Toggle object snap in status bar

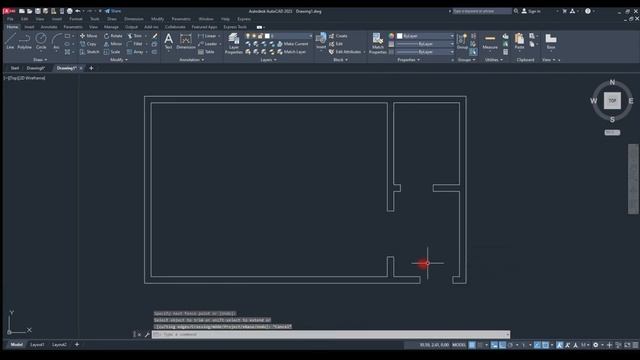tap(545, 345)
